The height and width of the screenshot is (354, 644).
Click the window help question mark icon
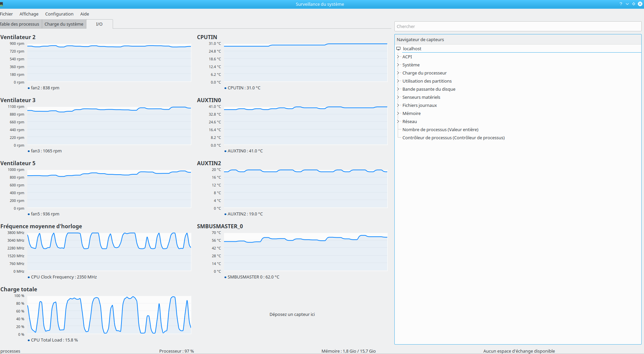pos(621,4)
